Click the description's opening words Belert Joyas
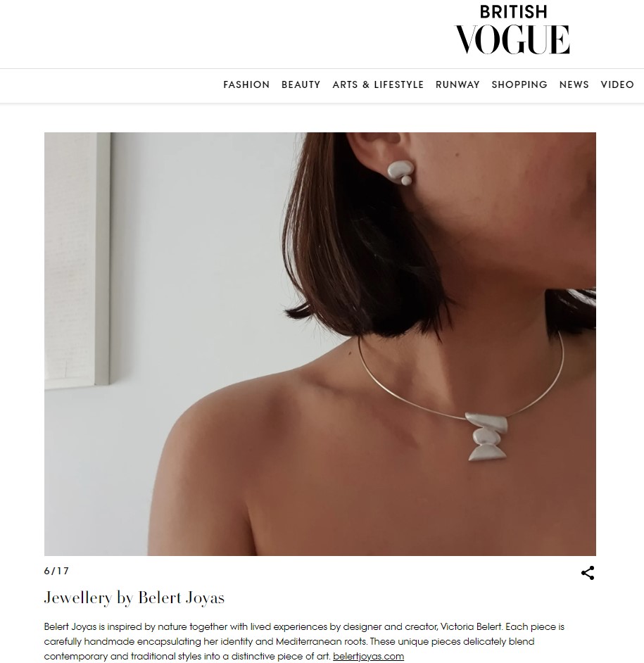Screen dimensions: 644x663 tap(70, 626)
